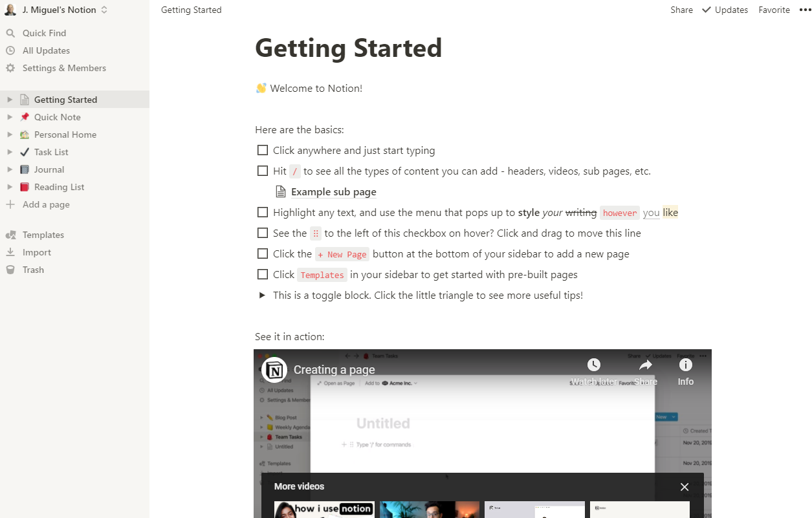Click the 'See it in action:' text

point(289,337)
